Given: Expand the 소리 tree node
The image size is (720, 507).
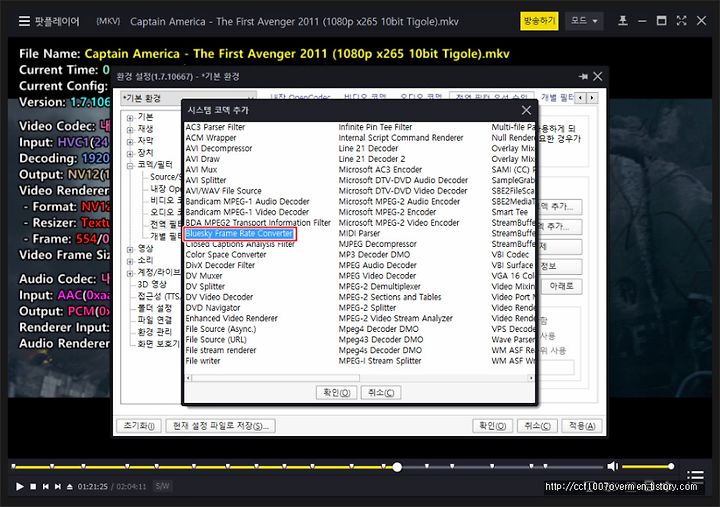Looking at the screenshot, I should coord(130,261).
